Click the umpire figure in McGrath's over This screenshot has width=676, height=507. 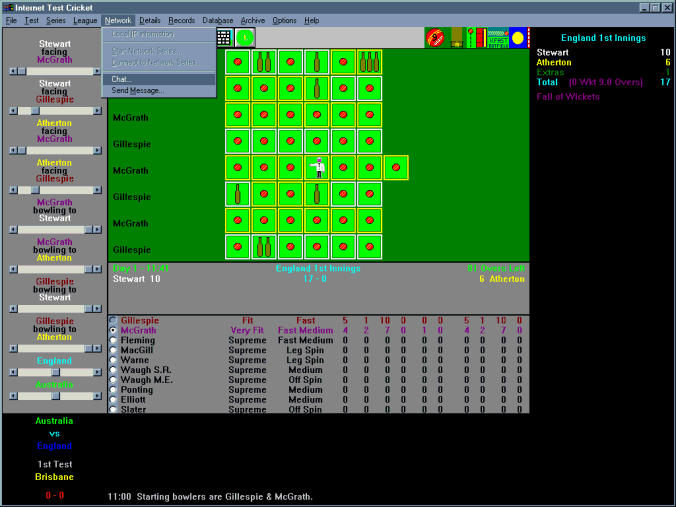click(318, 168)
